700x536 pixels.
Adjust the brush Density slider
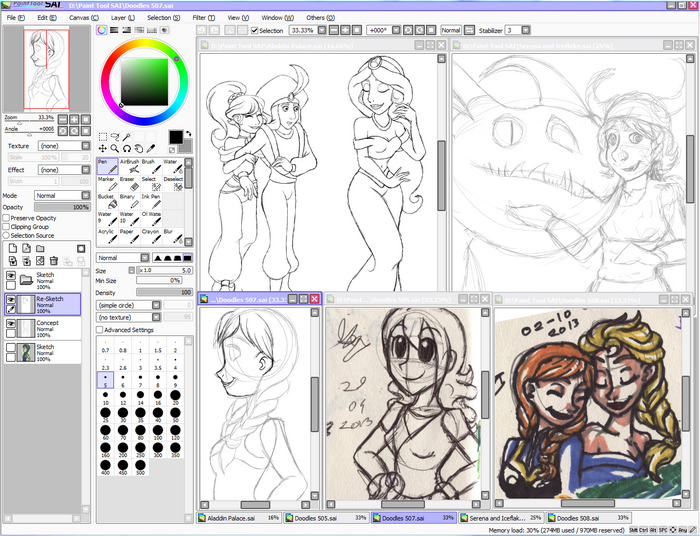(x=164, y=293)
